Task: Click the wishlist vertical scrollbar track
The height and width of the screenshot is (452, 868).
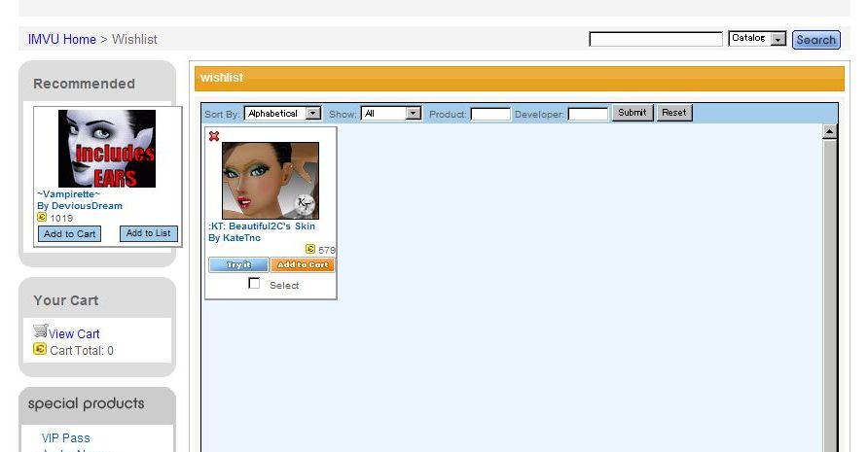Action: point(829,295)
